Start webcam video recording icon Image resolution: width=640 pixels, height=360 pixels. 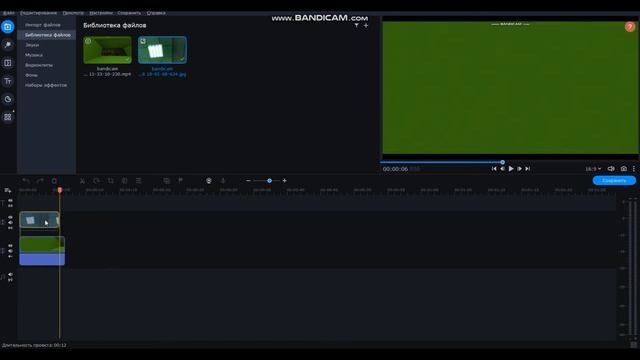pos(209,180)
